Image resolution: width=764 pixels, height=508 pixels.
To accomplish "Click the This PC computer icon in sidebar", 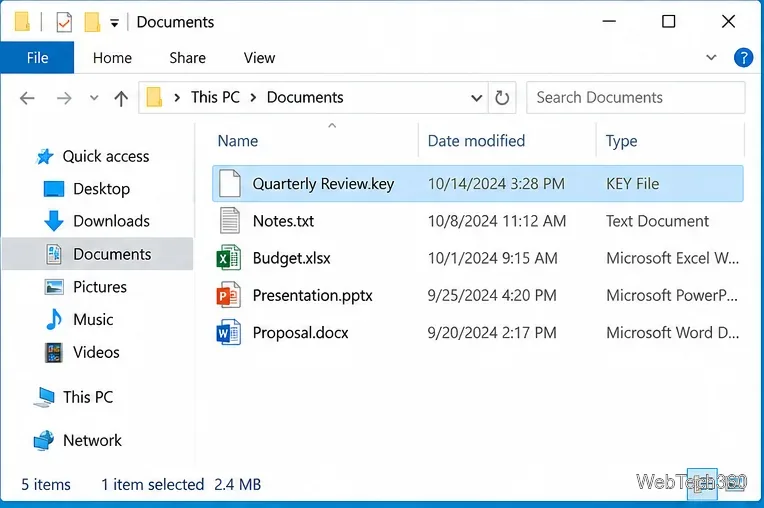I will [x=44, y=397].
